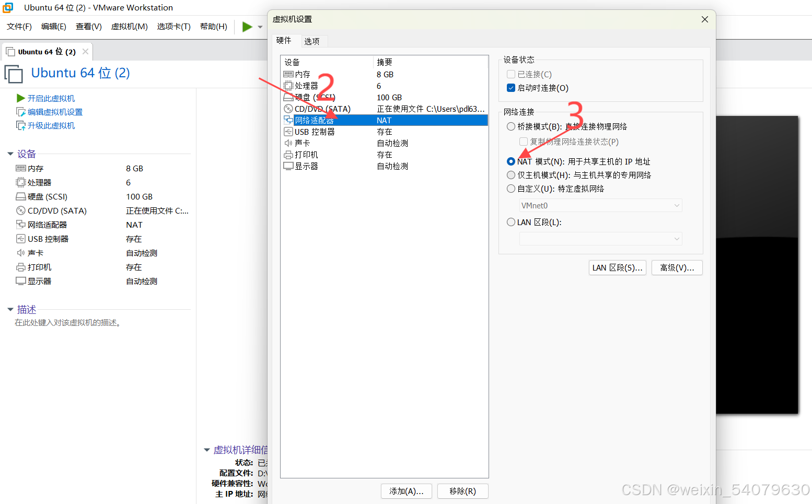Select the NAT 模式(N) radio button
Image resolution: width=812 pixels, height=504 pixels.
[511, 161]
